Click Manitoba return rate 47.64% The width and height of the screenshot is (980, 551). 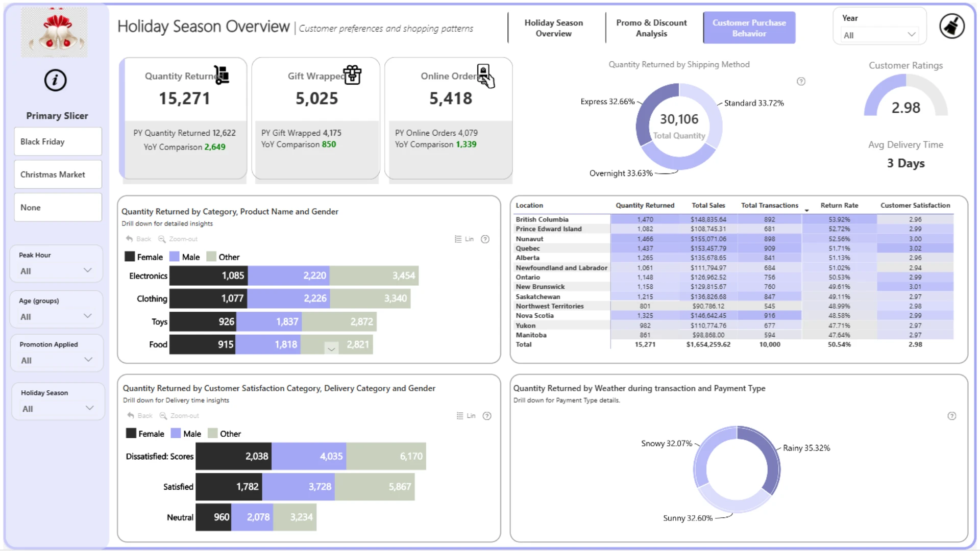click(839, 335)
